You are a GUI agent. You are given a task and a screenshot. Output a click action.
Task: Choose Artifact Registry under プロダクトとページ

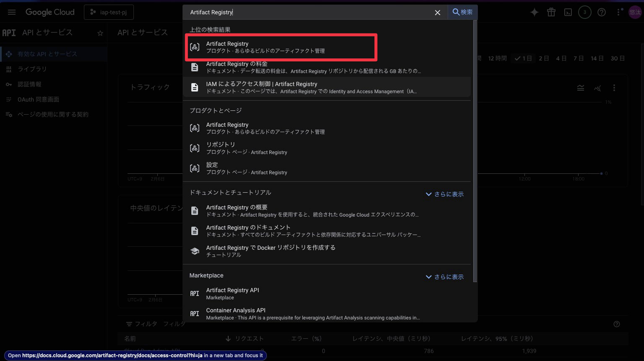click(x=327, y=128)
